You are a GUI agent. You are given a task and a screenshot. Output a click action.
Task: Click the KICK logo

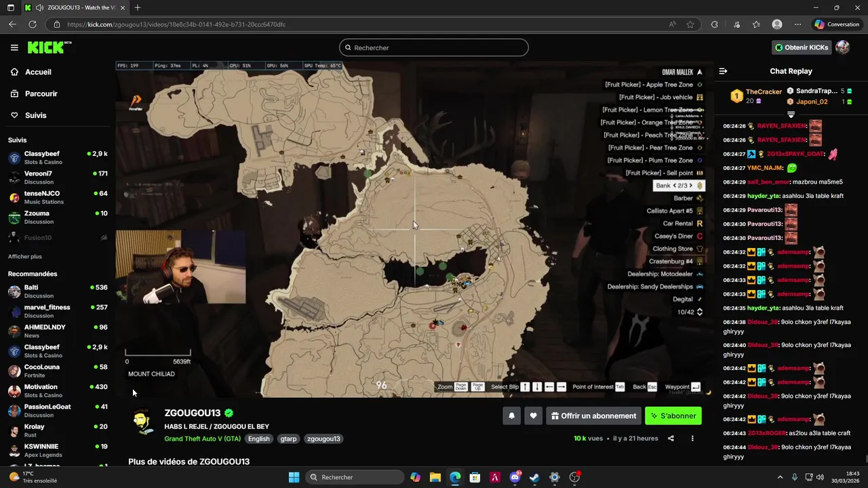[x=49, y=47]
